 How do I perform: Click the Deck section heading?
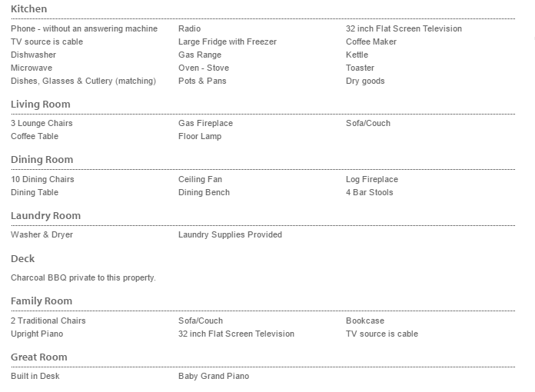[x=22, y=258]
